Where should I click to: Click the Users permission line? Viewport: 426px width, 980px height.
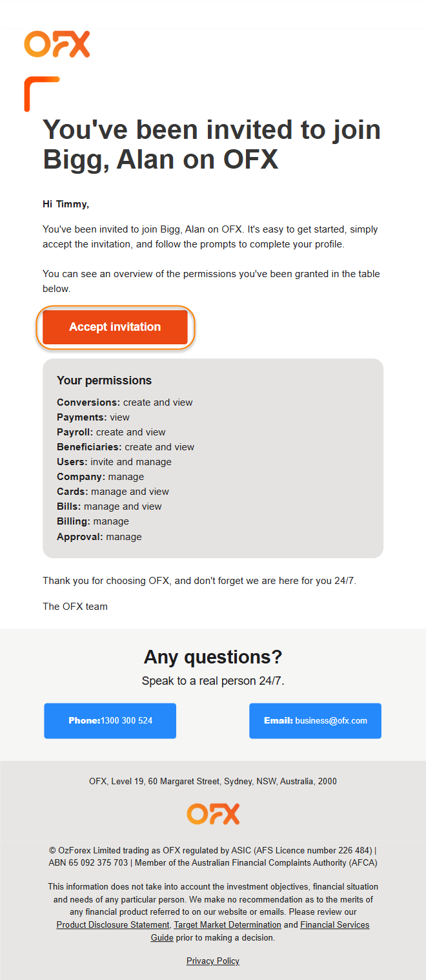coord(114,462)
